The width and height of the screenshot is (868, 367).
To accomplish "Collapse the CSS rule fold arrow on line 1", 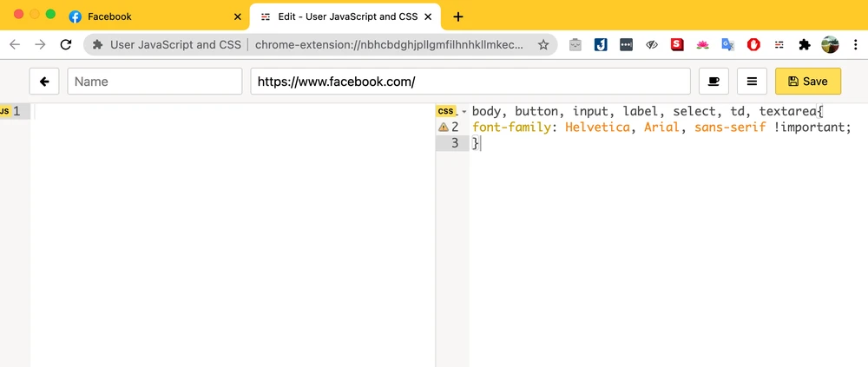I will click(x=464, y=112).
